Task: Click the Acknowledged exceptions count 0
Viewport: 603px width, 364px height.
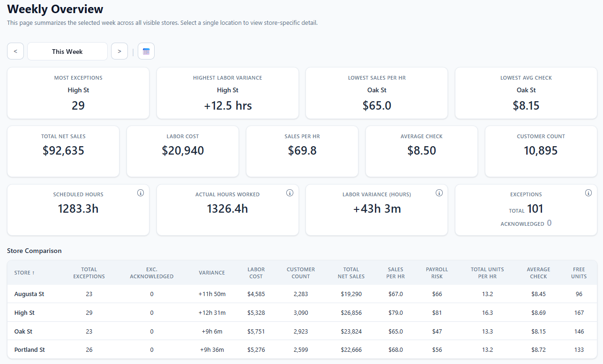Action: point(549,223)
